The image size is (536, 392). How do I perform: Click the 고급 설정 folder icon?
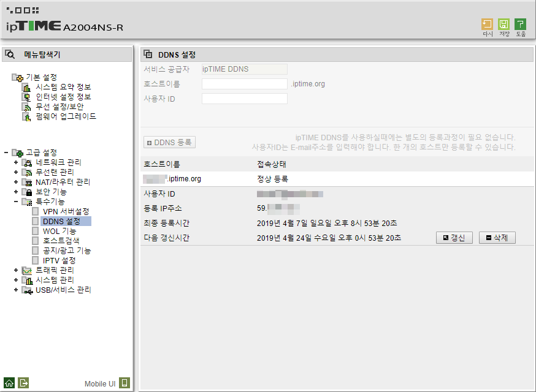pos(17,153)
